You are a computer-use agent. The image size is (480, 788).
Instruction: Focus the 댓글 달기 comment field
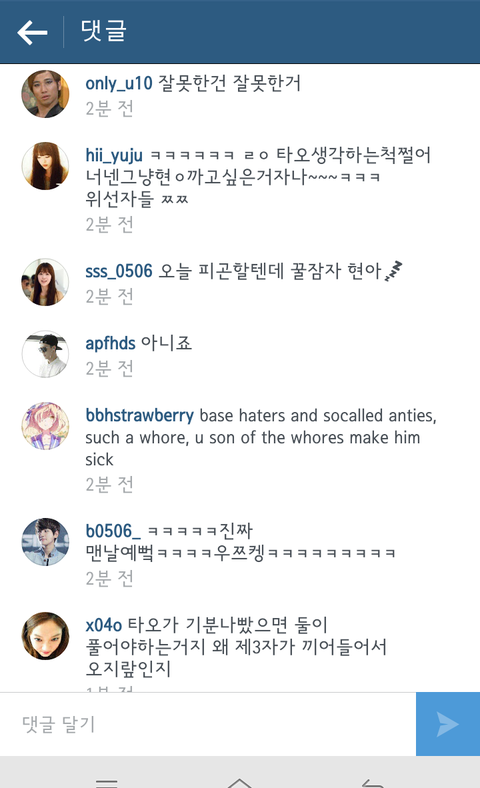(x=208, y=724)
